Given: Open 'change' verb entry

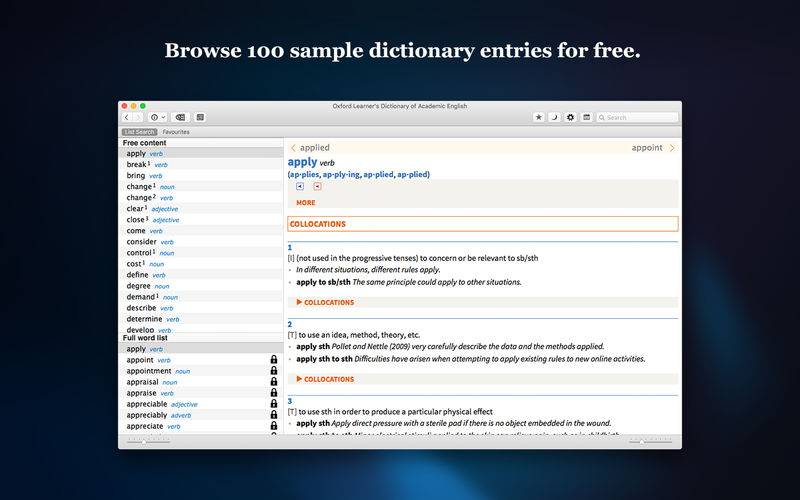Looking at the screenshot, I should click(201, 197).
